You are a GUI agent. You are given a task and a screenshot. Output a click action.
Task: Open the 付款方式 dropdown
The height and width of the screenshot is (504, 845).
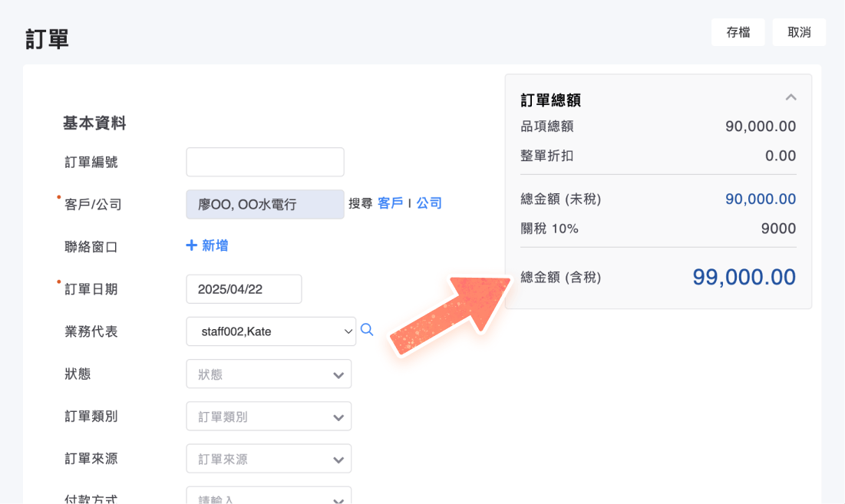(x=269, y=496)
